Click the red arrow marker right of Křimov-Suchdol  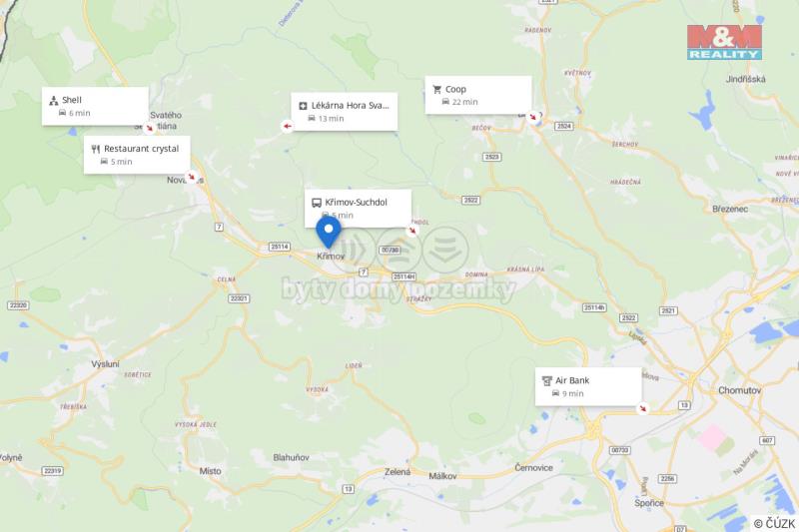tap(412, 231)
